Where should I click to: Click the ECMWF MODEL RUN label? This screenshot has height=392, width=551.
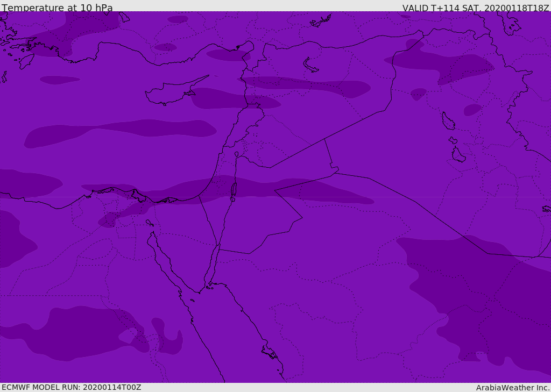(71, 387)
